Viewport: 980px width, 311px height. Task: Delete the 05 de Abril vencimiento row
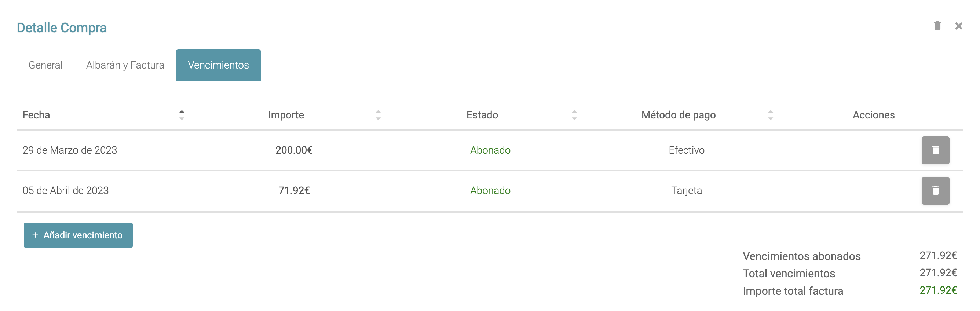click(935, 190)
